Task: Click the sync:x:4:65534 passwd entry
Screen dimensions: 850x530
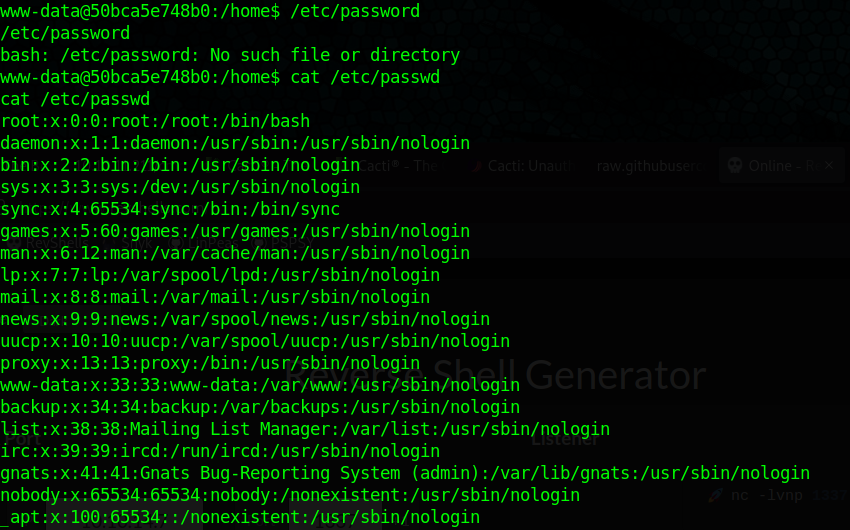Action: click(170, 209)
